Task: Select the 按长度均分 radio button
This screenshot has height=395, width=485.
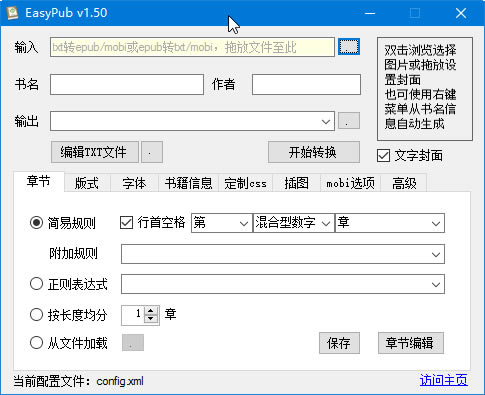Action: (36, 315)
